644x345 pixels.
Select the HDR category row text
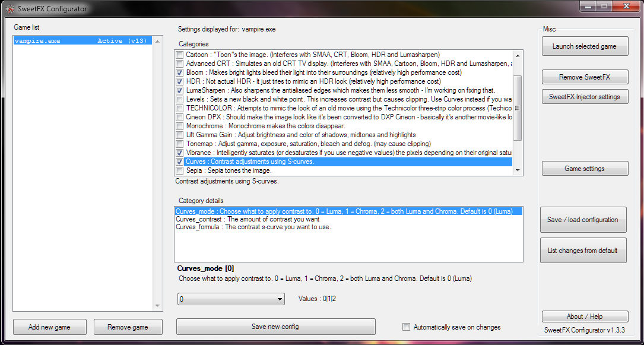pos(313,81)
